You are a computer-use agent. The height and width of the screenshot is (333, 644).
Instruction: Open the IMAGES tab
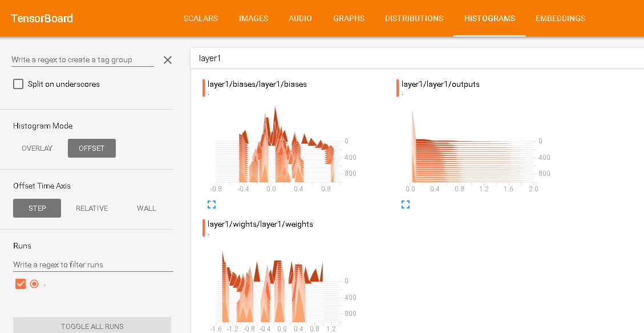pos(253,18)
